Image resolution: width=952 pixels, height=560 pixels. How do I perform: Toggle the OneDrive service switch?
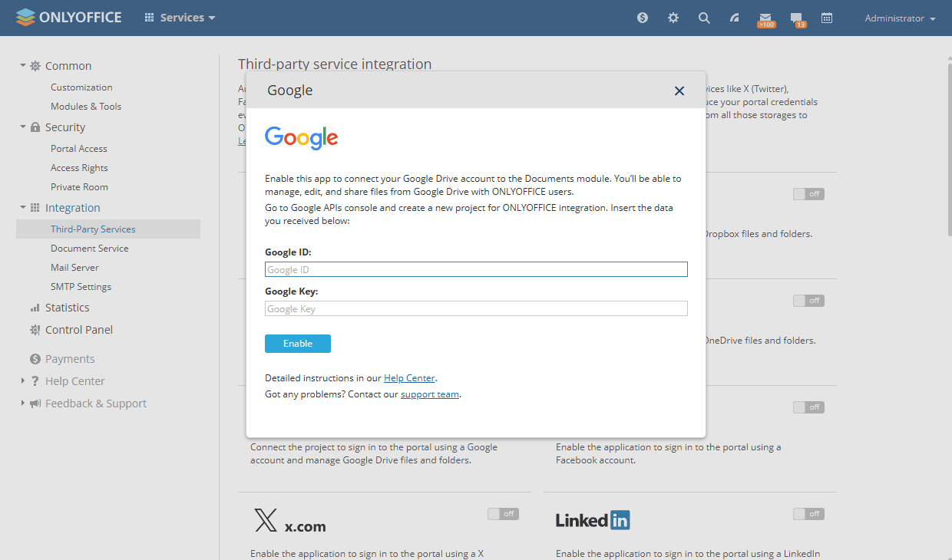(808, 301)
